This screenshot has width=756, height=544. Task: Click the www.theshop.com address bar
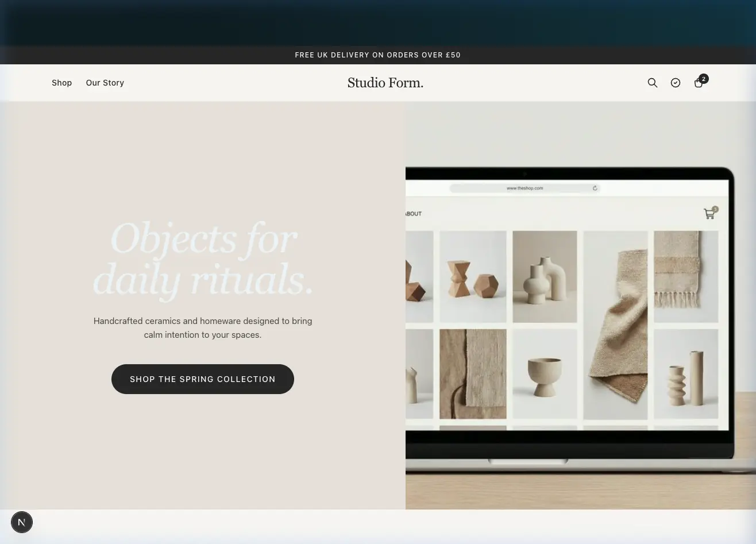pos(524,188)
